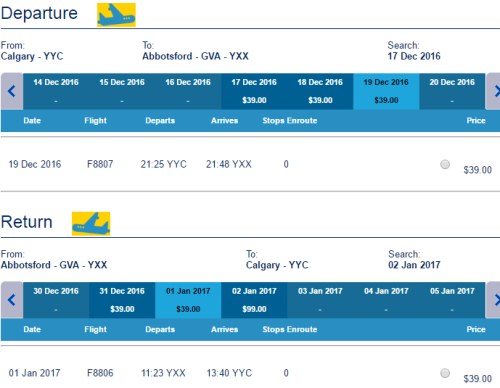
Task: Choose the 18 Dec 2016 departure tab
Action: point(320,91)
